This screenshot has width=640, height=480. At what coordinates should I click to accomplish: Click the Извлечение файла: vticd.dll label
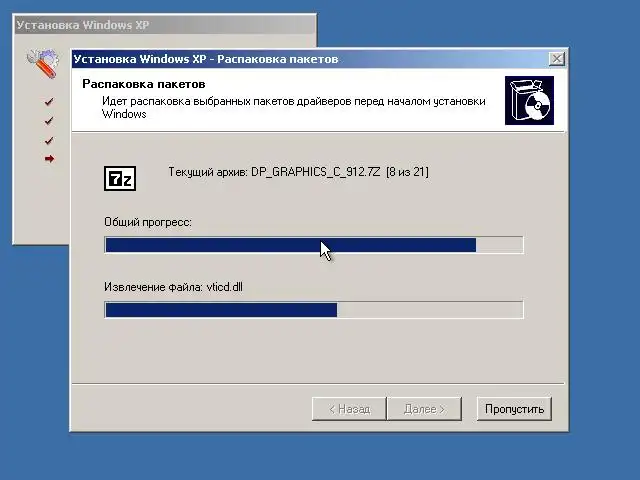click(173, 287)
